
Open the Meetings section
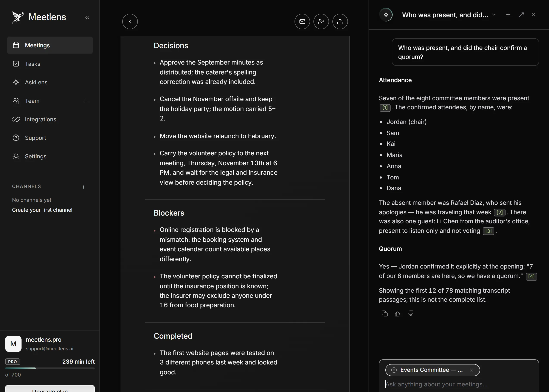click(x=50, y=45)
